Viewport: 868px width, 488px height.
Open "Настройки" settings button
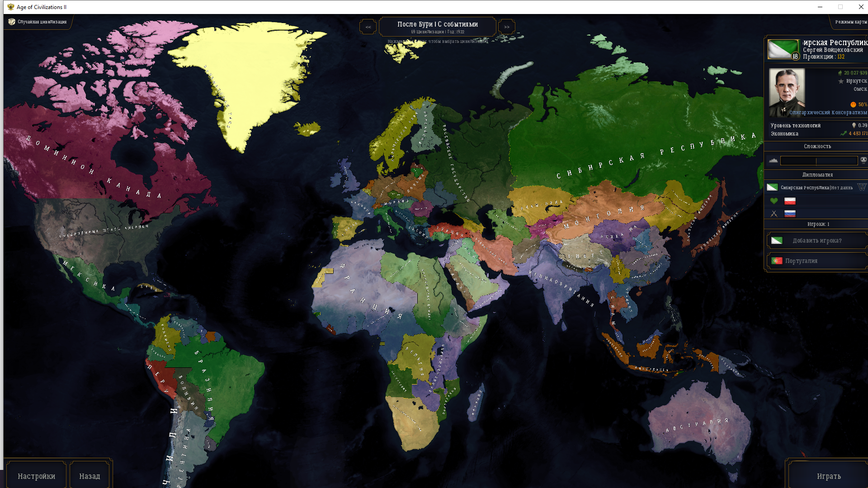[36, 476]
